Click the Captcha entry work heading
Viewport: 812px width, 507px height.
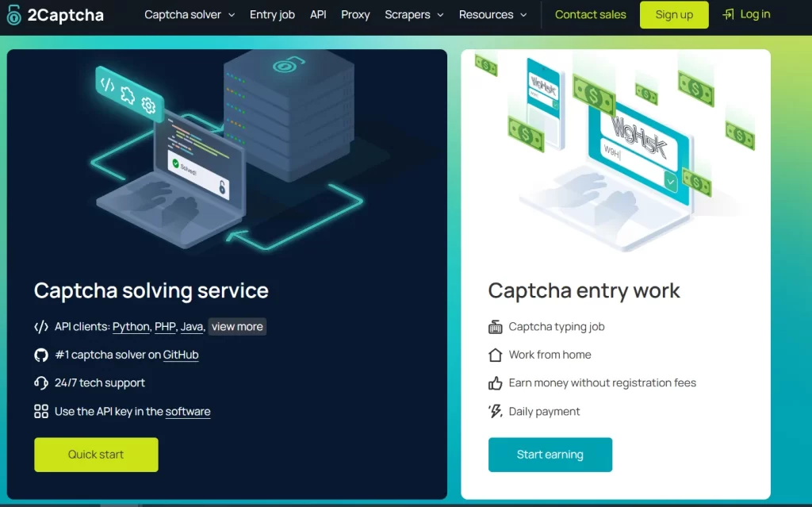584,290
